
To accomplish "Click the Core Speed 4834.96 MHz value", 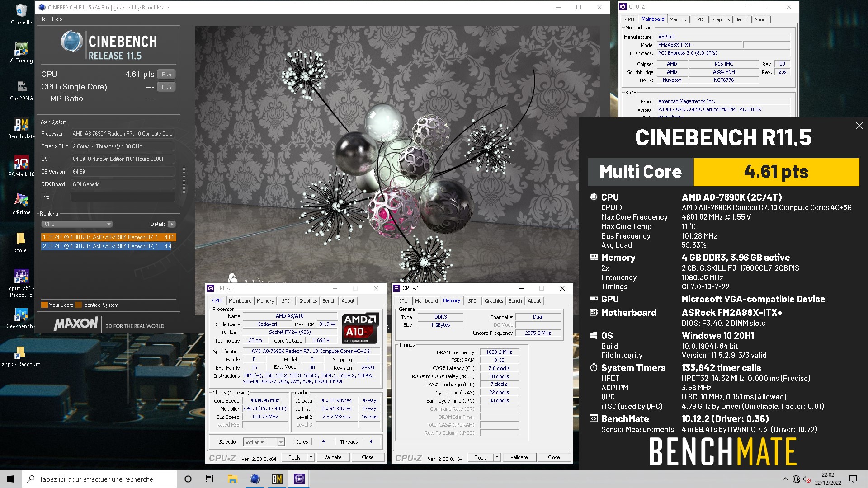I will point(265,400).
